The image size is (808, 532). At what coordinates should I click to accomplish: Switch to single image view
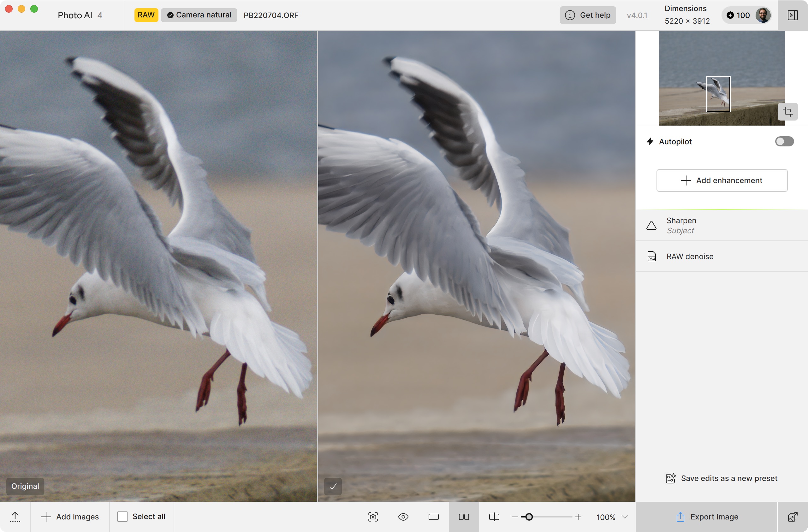coord(433,517)
